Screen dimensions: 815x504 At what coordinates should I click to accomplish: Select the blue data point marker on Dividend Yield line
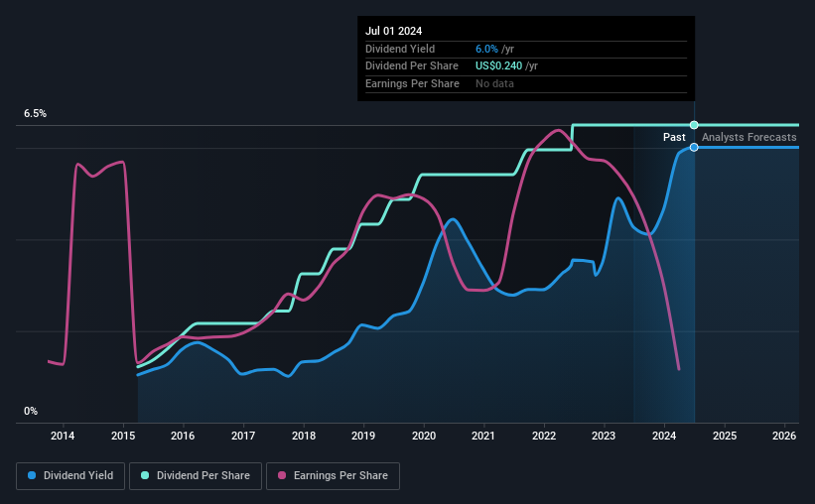click(x=694, y=148)
